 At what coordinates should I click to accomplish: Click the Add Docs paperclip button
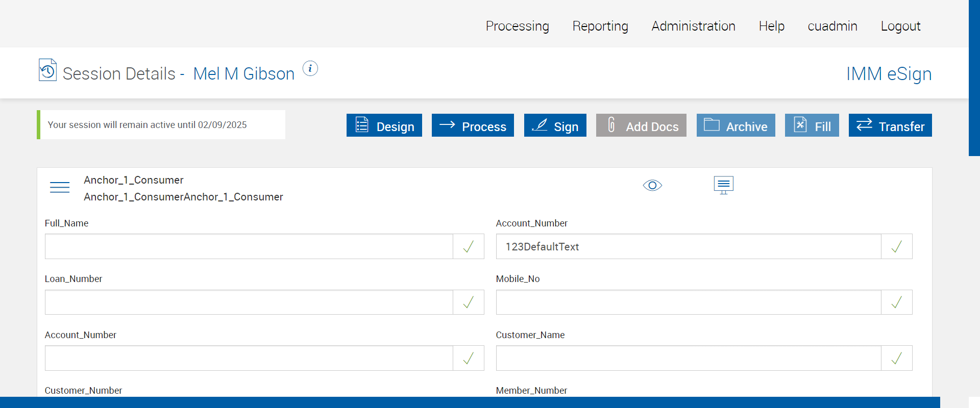click(x=641, y=125)
